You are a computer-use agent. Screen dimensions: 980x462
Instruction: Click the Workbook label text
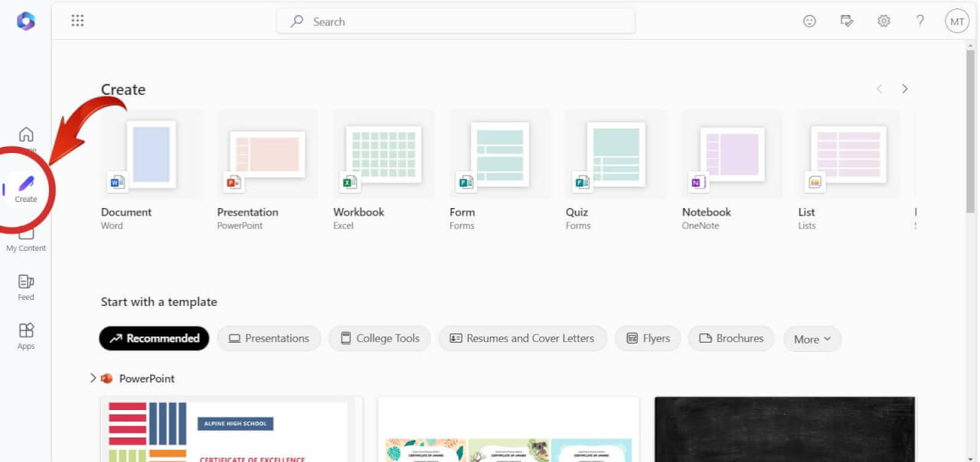(x=358, y=212)
